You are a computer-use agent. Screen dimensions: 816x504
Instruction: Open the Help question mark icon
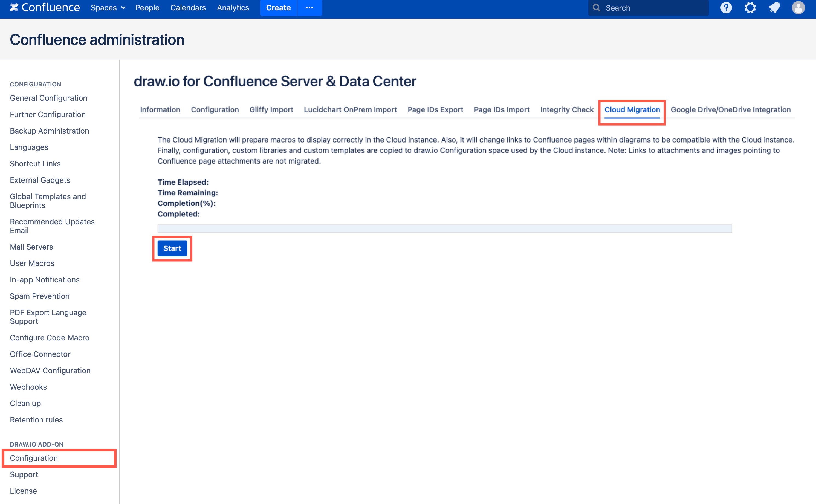(x=726, y=7)
